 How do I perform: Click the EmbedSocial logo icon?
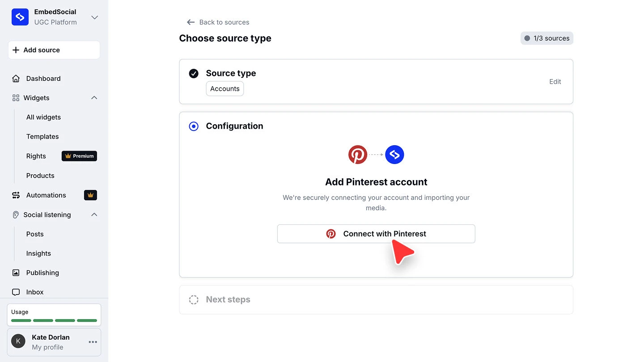tap(20, 17)
